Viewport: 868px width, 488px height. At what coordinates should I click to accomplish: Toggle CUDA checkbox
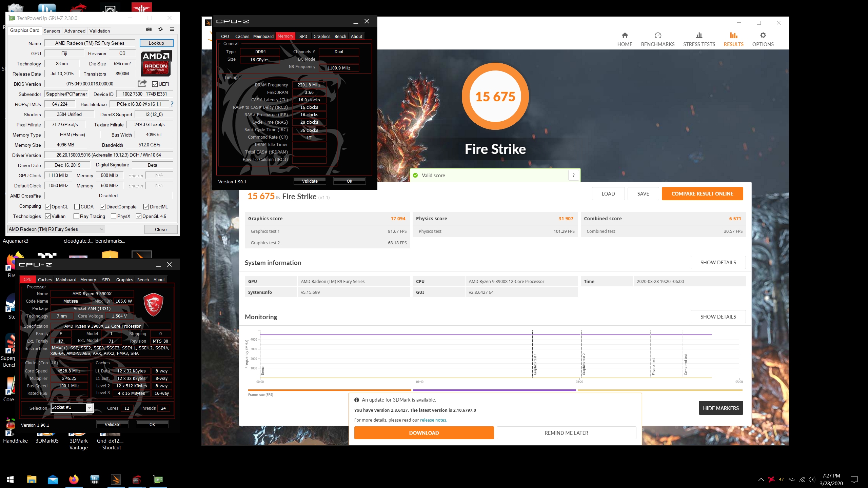(x=77, y=207)
